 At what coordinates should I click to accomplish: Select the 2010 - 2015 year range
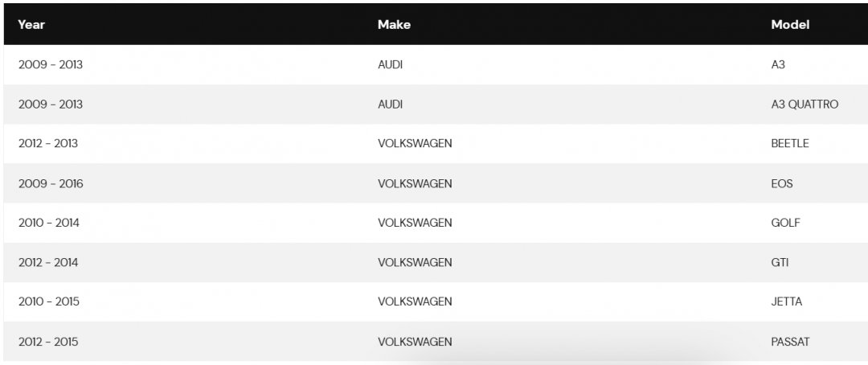pyautogui.click(x=49, y=301)
